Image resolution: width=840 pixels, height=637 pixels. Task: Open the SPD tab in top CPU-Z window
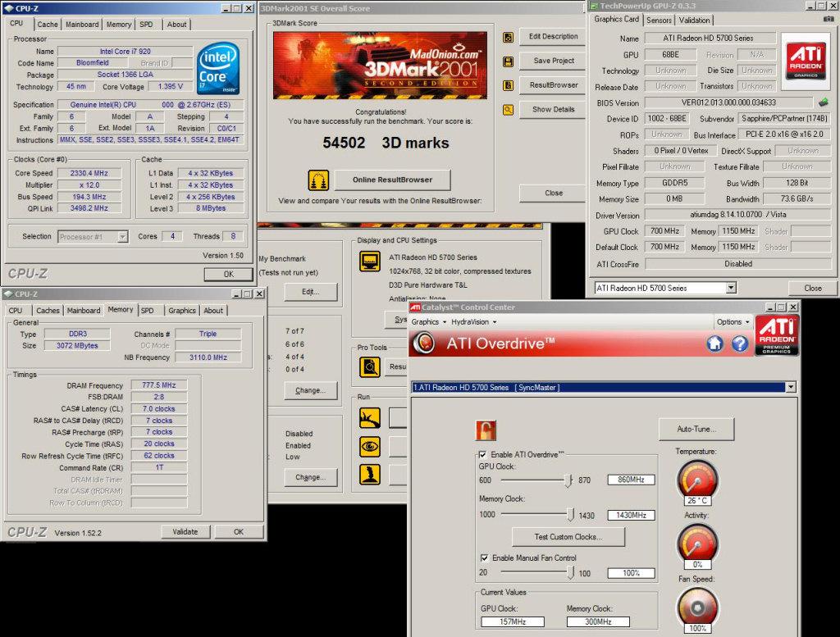tap(146, 25)
